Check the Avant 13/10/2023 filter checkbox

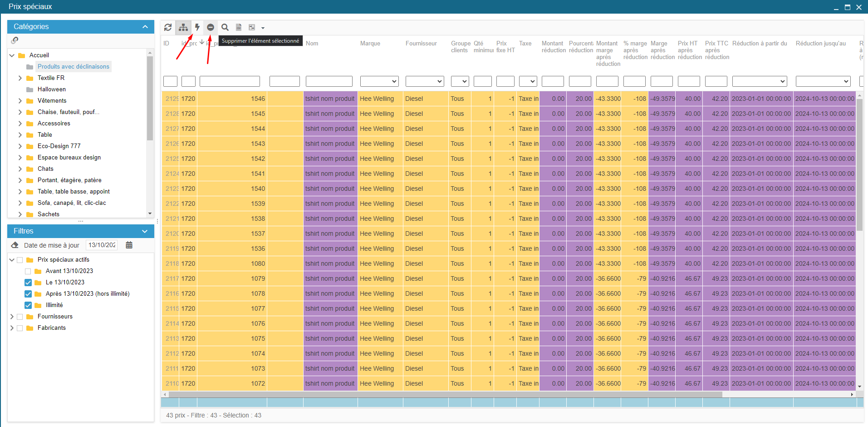coord(28,271)
